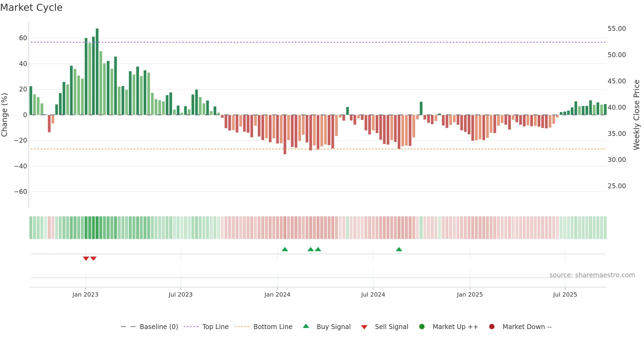
Task: Click the Jul 2024 x-axis label
Action: click(x=373, y=294)
